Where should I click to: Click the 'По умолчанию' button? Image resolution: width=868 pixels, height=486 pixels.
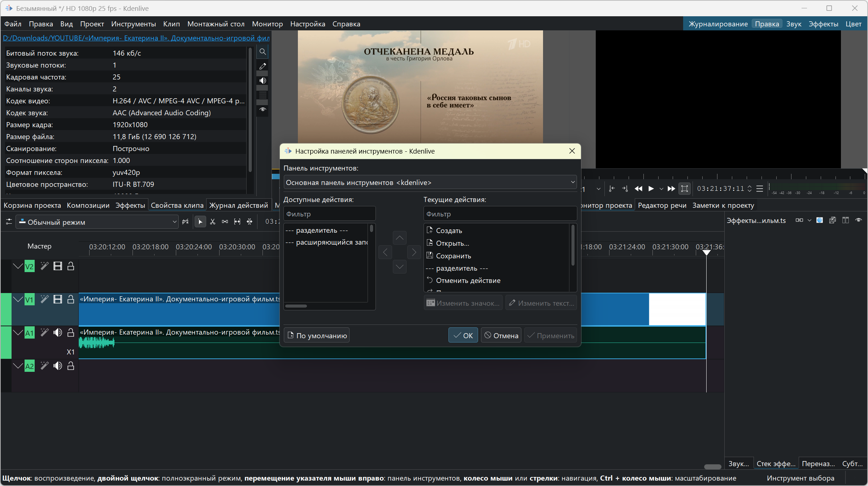[317, 335]
